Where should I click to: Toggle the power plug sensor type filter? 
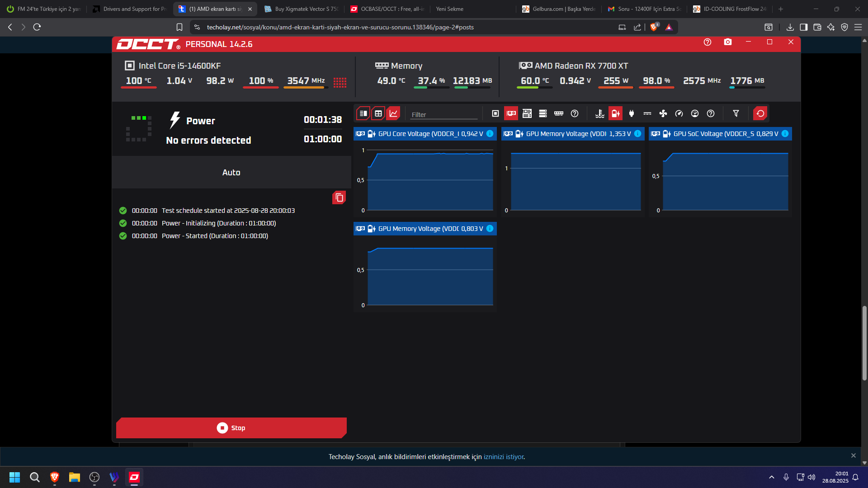pos(632,113)
